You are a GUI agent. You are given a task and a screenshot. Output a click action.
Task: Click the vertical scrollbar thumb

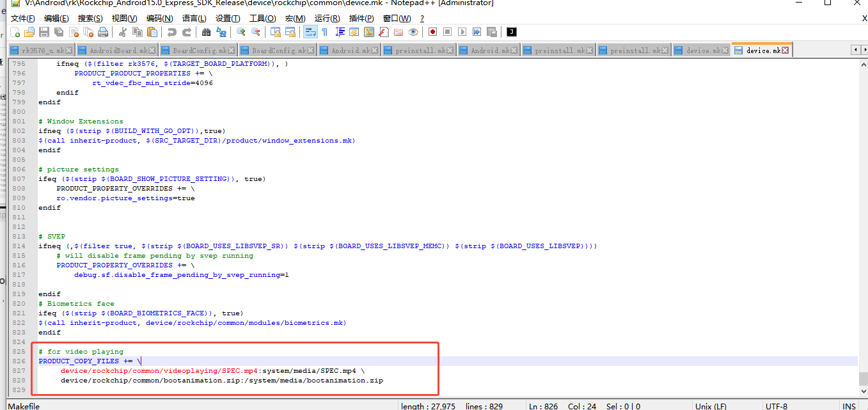(863, 379)
